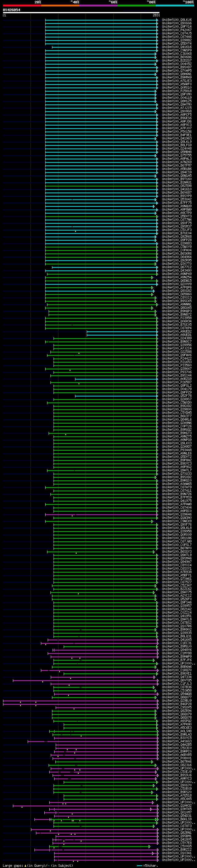
Task: Select hit UniRef100_O82598
Action: coord(177,186)
